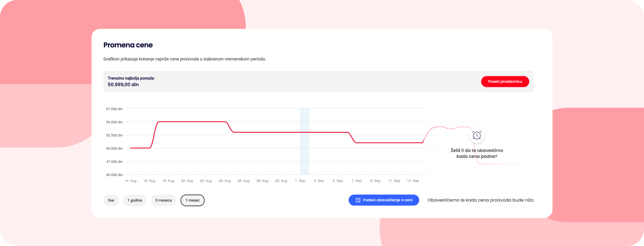Click the "47.500 din" axis label
The width and height of the screenshot is (644, 246).
tap(114, 162)
